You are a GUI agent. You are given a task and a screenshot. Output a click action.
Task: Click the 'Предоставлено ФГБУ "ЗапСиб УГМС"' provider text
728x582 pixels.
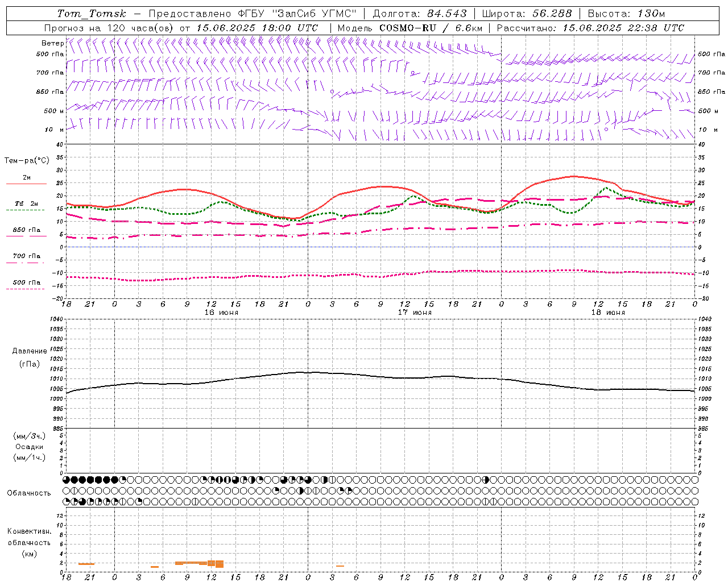pos(253,14)
